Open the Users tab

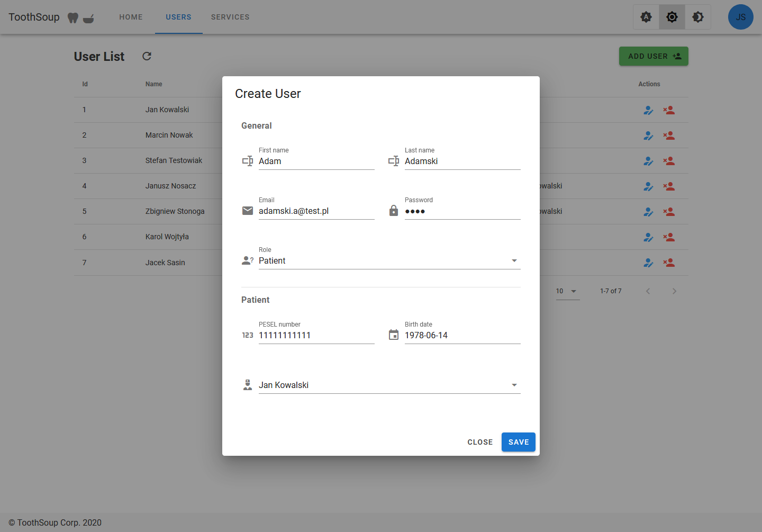(x=179, y=17)
